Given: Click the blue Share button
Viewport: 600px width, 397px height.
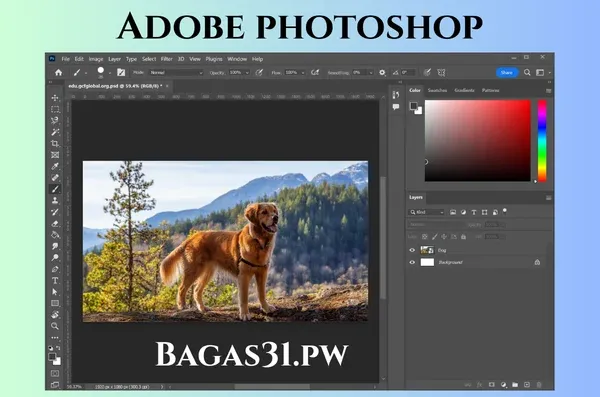Looking at the screenshot, I should coord(507,72).
